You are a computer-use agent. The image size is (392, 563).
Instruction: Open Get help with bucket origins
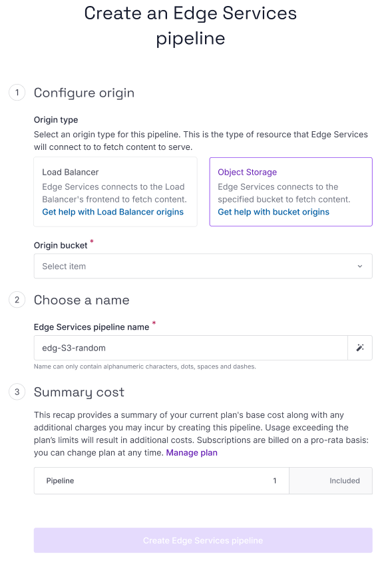pos(272,211)
